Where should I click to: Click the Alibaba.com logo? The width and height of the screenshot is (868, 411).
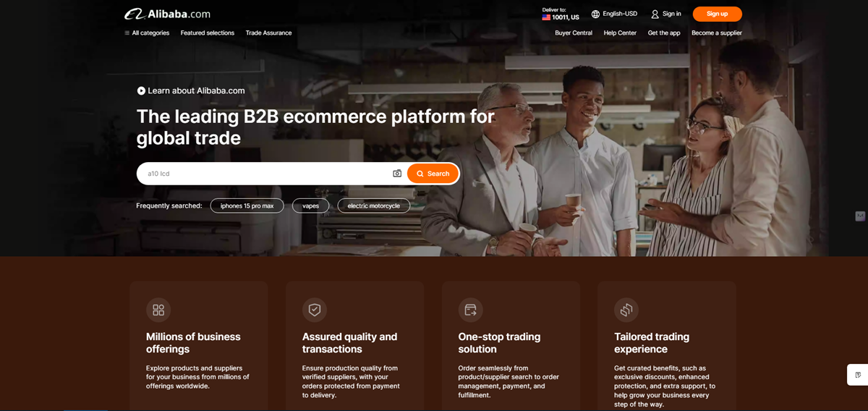[x=167, y=14]
